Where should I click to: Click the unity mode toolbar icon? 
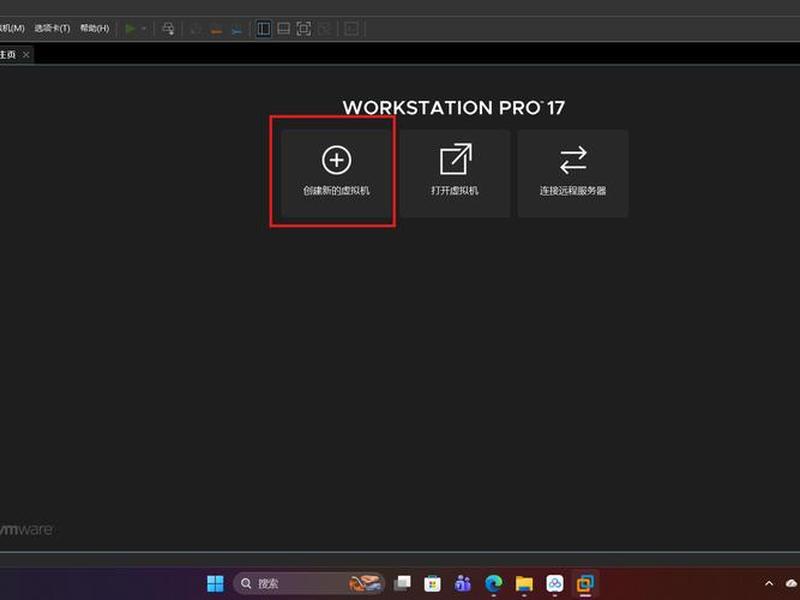pyautogui.click(x=324, y=29)
